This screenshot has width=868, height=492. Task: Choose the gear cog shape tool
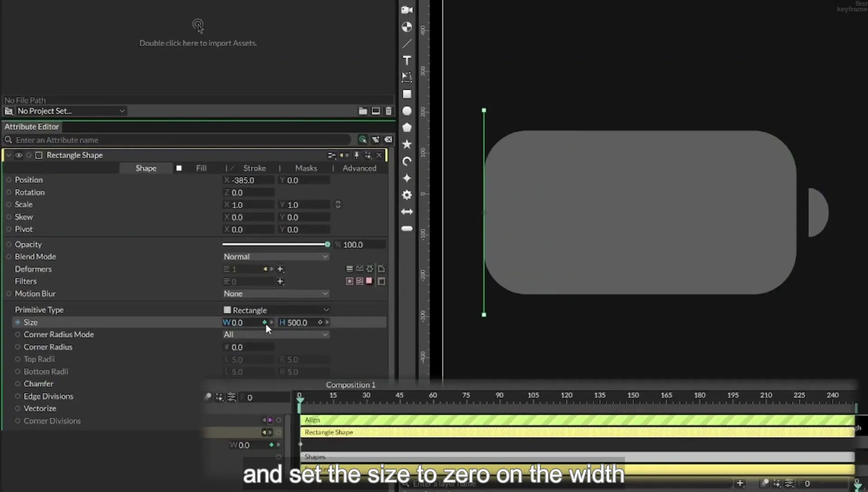(x=407, y=195)
